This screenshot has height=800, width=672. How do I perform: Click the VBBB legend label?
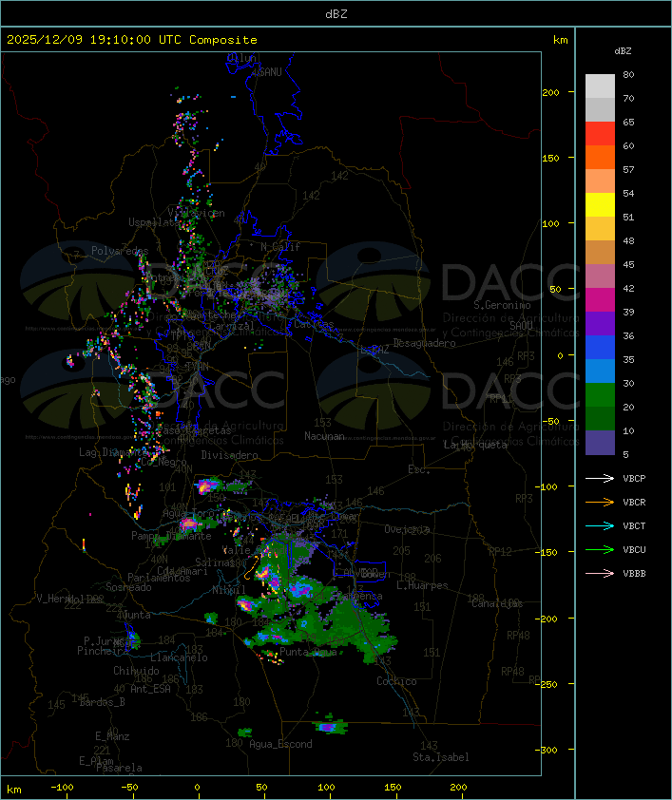(x=634, y=574)
